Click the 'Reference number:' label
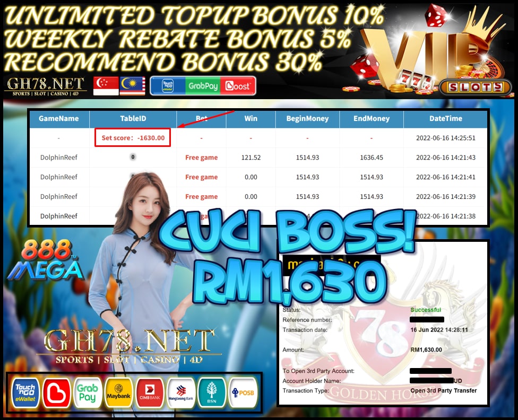Screen dimensions: 518x420 (307, 320)
